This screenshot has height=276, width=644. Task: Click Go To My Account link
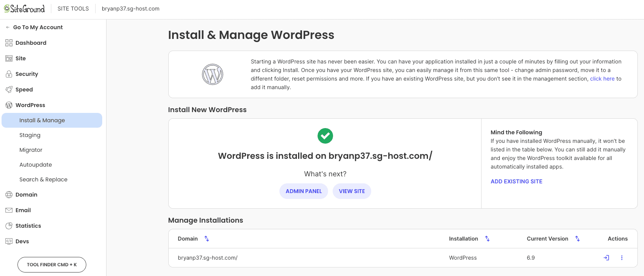tap(38, 27)
